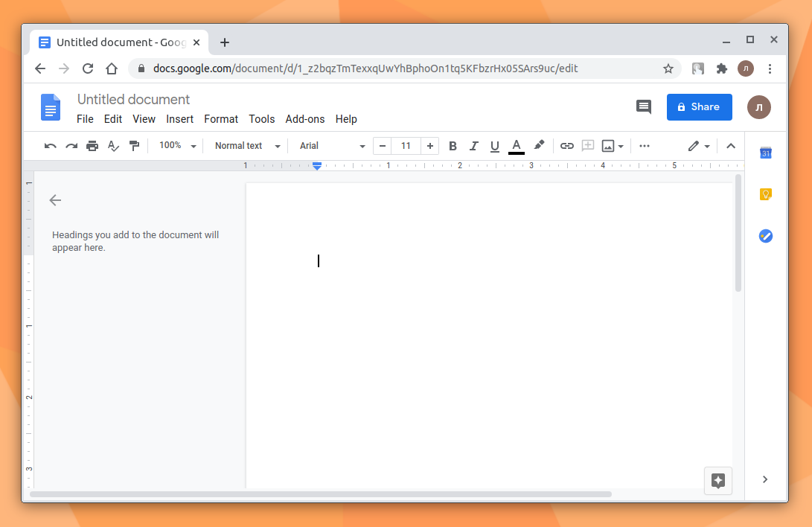Viewport: 812px width, 527px height.
Task: Open Google Calendar sidebar icon
Action: (x=765, y=153)
